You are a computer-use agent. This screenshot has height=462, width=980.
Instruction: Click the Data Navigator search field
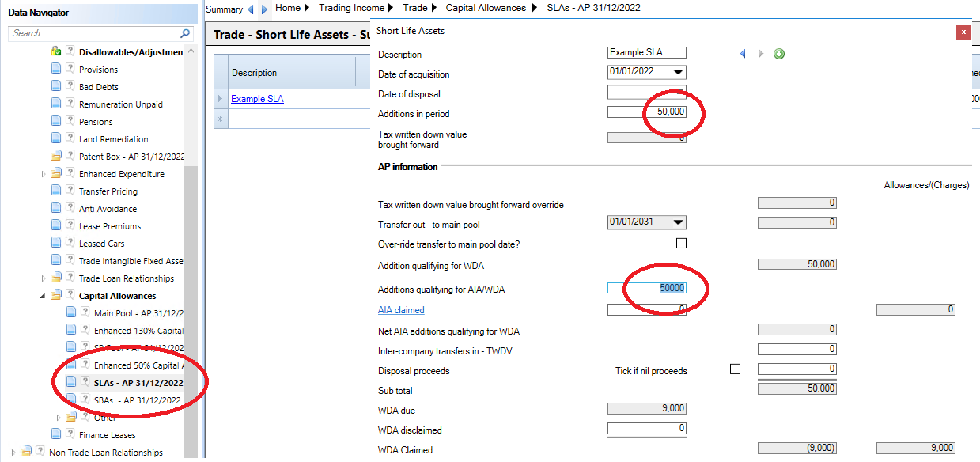coord(100,33)
